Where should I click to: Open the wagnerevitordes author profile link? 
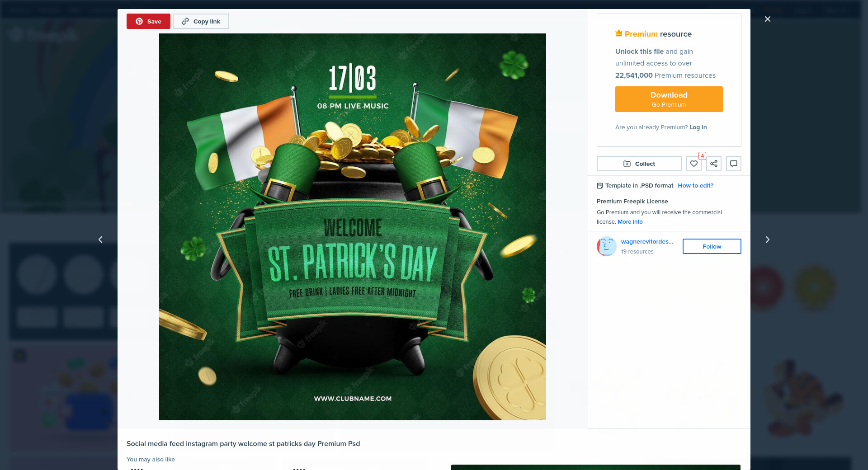click(647, 242)
